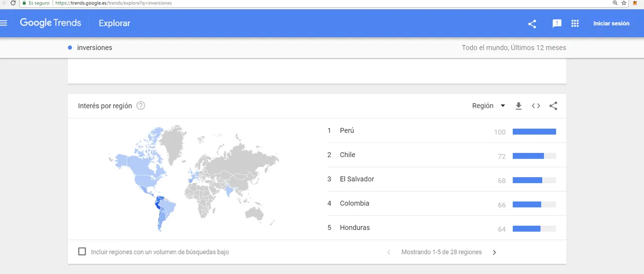
Task: Click the share icon in blue header
Action: click(x=532, y=24)
